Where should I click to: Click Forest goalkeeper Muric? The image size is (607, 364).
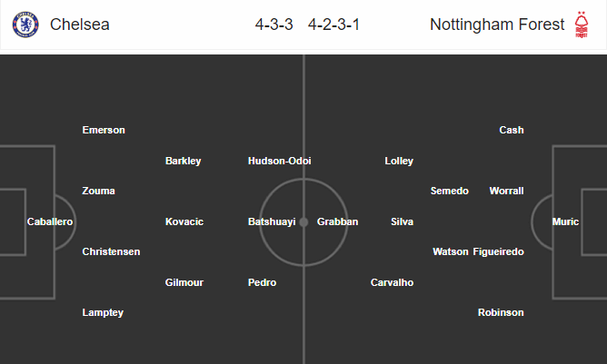point(565,221)
